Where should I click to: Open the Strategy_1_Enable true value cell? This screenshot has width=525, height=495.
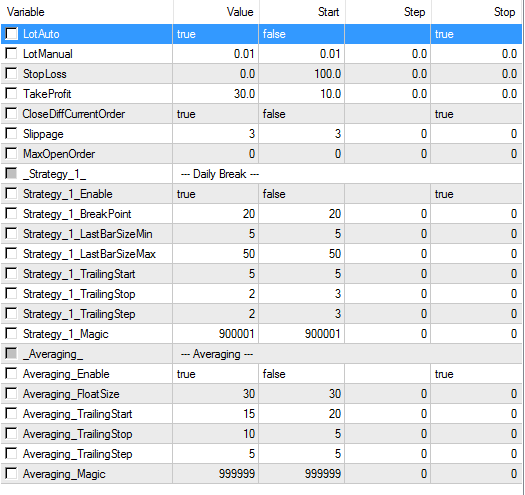pos(216,194)
